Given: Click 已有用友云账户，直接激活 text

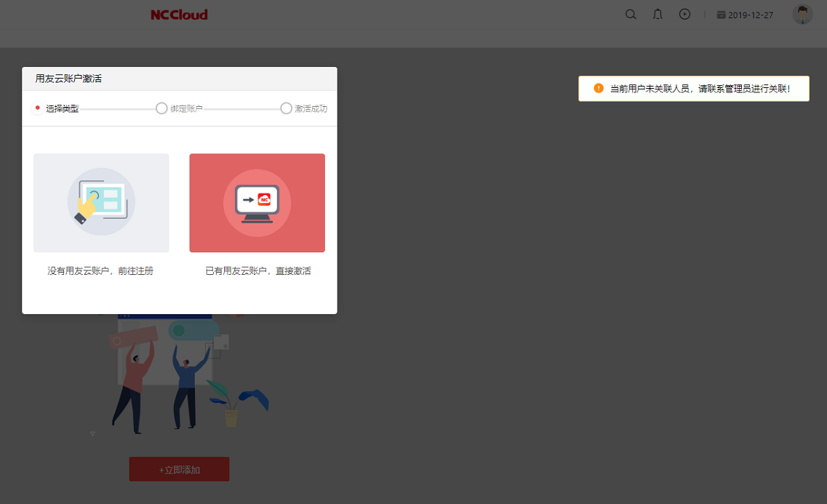Looking at the screenshot, I should tap(258, 271).
